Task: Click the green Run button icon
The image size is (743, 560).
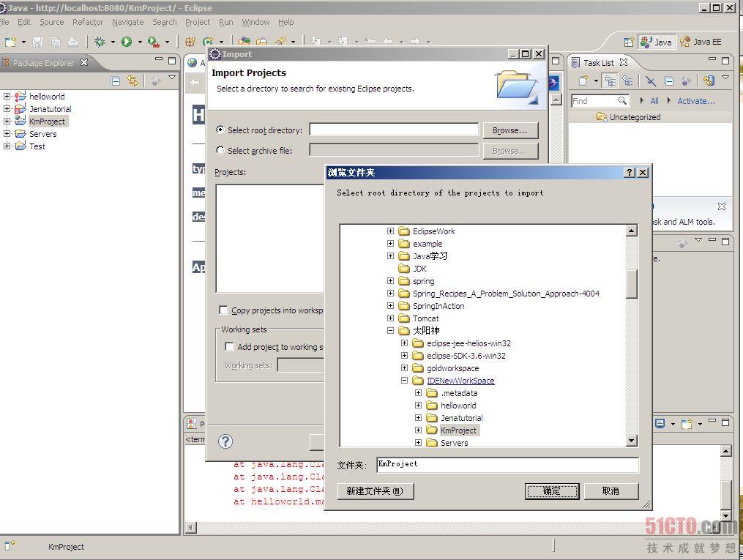Action: 127,42
